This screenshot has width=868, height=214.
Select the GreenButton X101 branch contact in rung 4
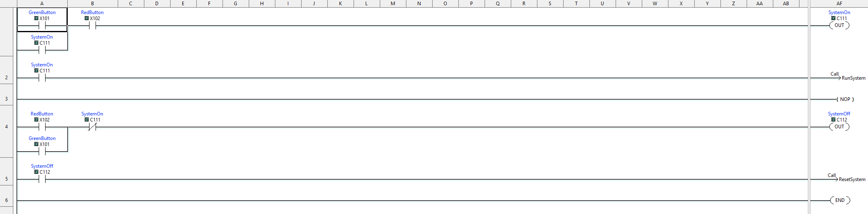pos(42,146)
